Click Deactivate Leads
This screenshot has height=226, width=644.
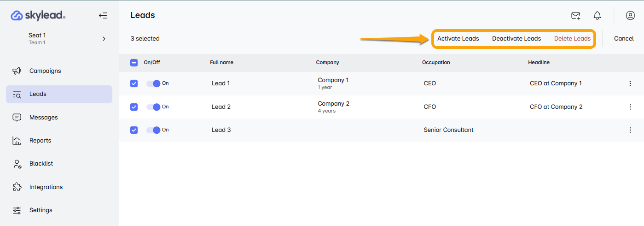coord(516,39)
